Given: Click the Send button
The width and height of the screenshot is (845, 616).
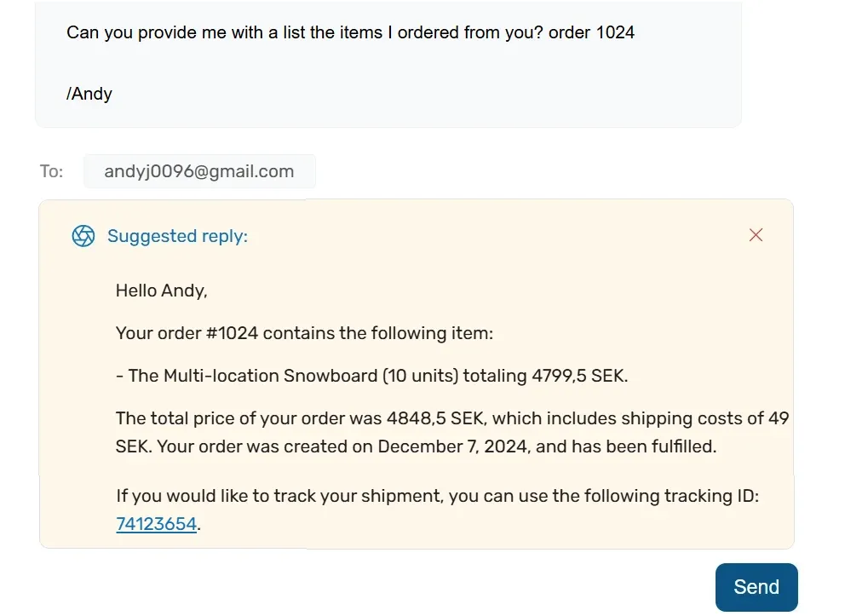Looking at the screenshot, I should pos(756,587).
